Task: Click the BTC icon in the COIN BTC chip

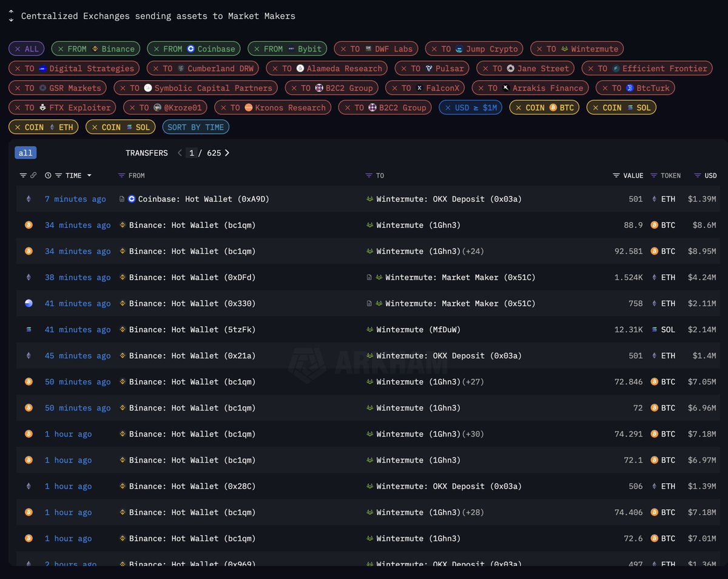Action: click(553, 107)
